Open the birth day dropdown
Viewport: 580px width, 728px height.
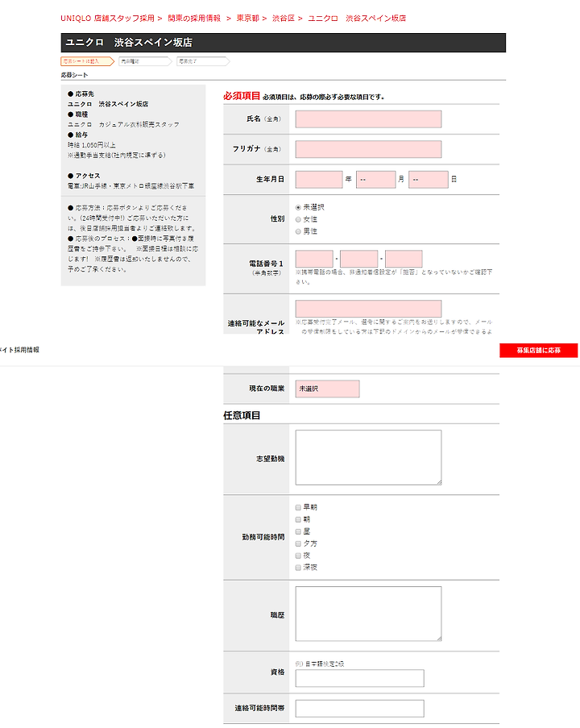pyautogui.click(x=429, y=179)
